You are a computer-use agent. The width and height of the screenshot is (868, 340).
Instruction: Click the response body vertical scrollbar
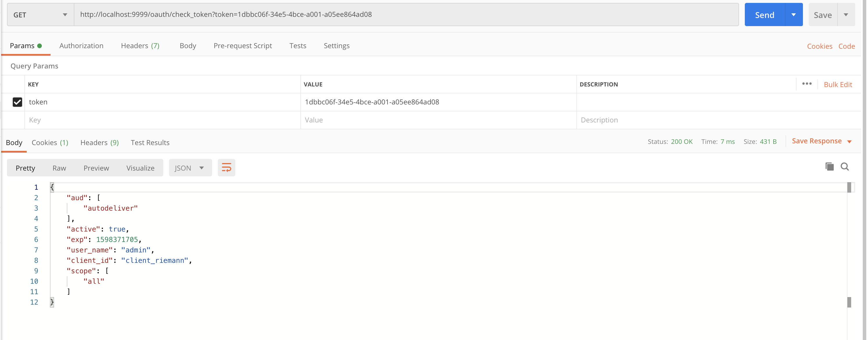[x=849, y=242]
